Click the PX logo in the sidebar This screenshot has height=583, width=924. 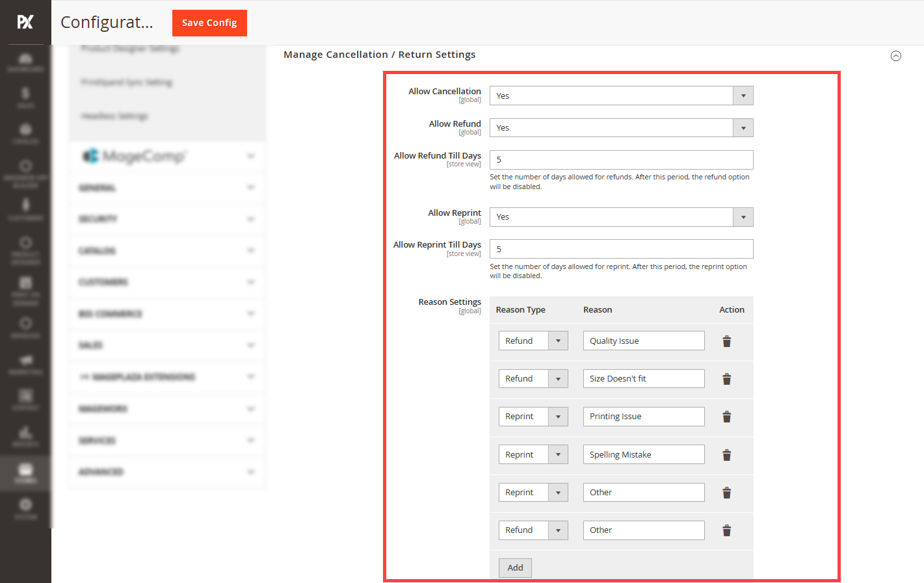(x=25, y=22)
